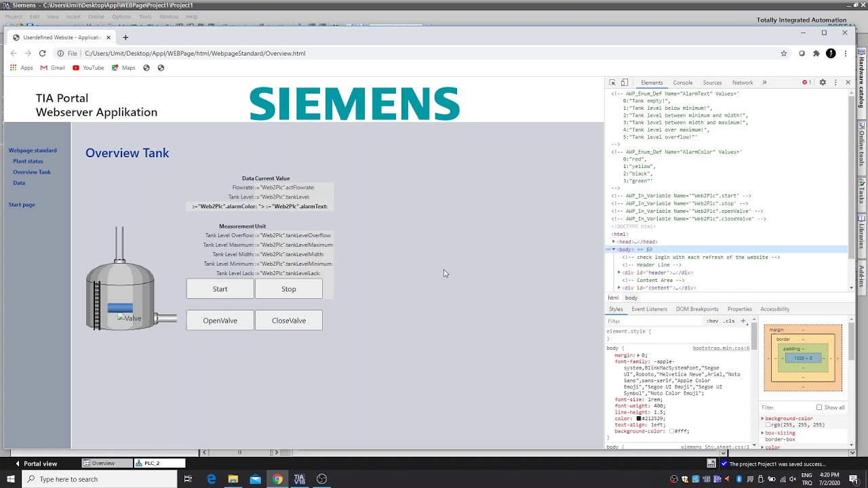Open the Start page sidebar link

(x=22, y=205)
